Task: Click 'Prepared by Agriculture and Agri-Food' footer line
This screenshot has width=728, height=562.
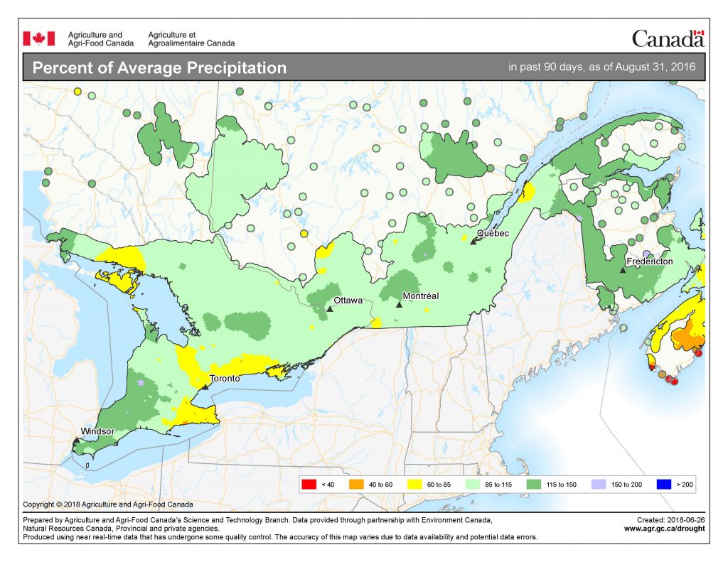Action: pyautogui.click(x=257, y=520)
